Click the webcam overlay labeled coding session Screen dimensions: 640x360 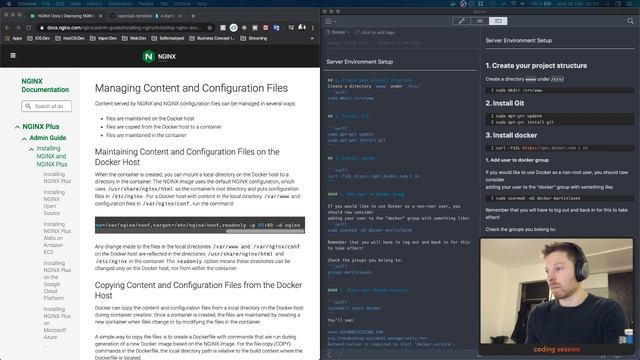coord(556,296)
